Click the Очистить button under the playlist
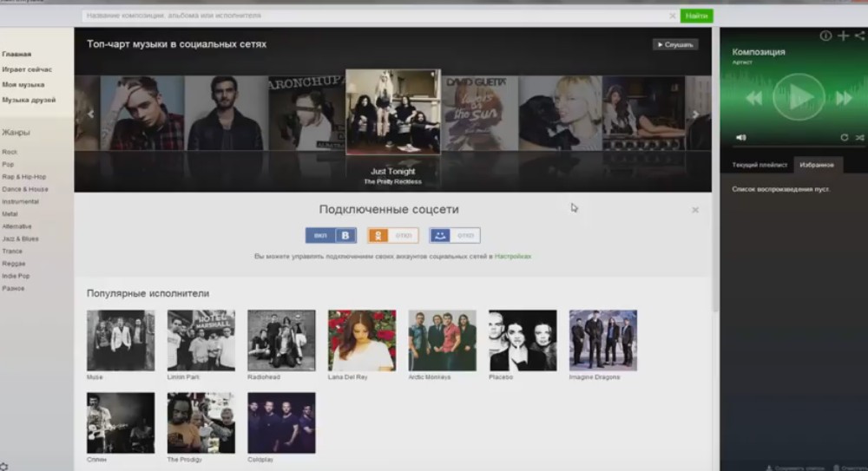This screenshot has width=868, height=471. point(851,468)
